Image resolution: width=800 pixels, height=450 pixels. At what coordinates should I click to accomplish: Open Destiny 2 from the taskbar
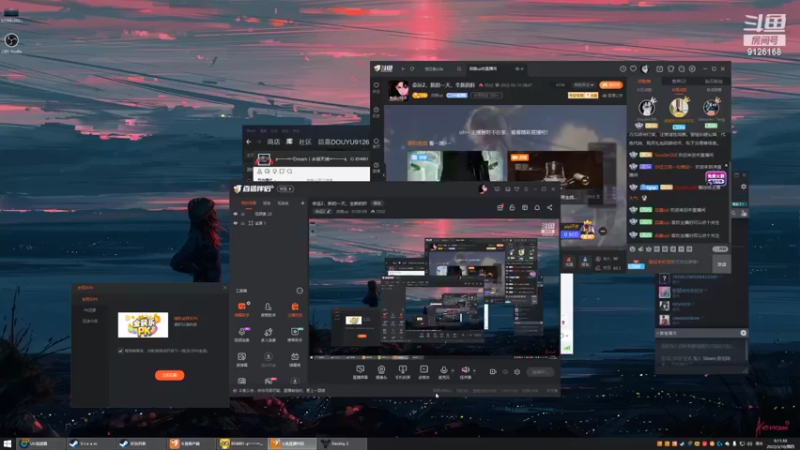[x=341, y=444]
